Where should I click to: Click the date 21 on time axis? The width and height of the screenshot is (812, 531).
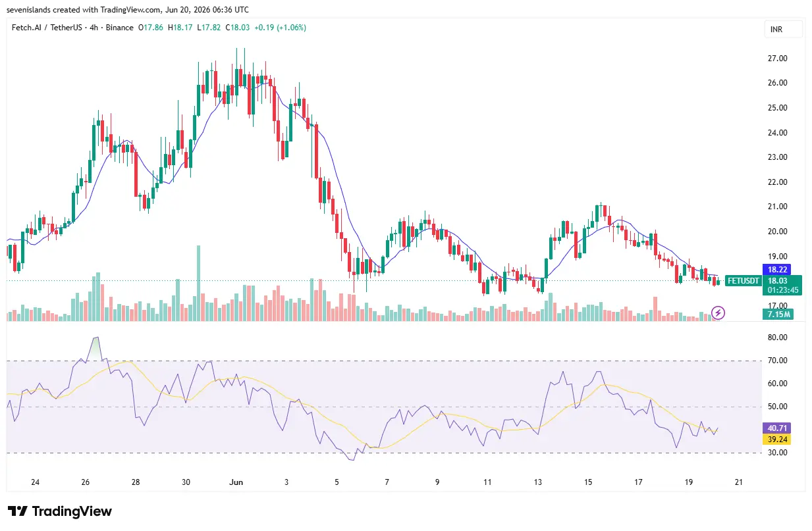[739, 482]
